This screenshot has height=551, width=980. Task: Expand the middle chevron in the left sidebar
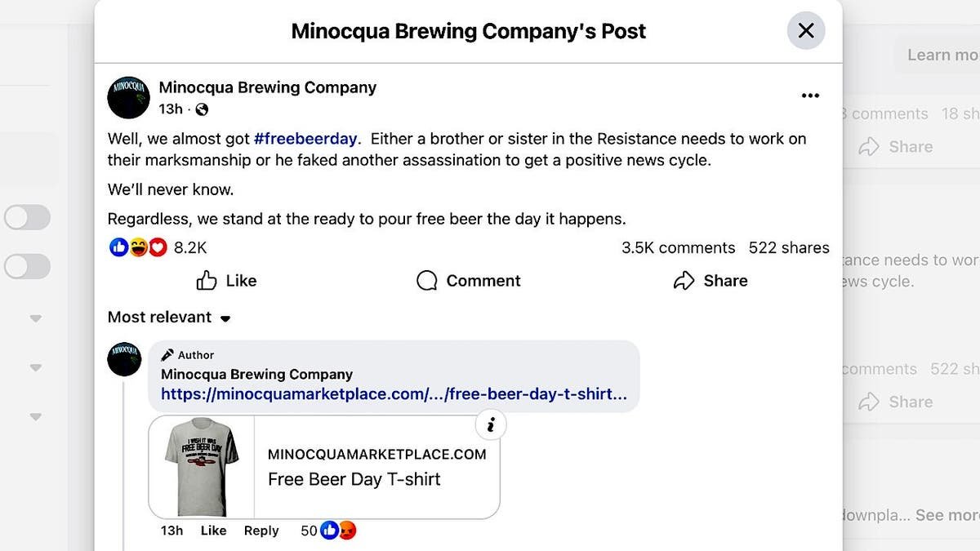pyautogui.click(x=35, y=367)
